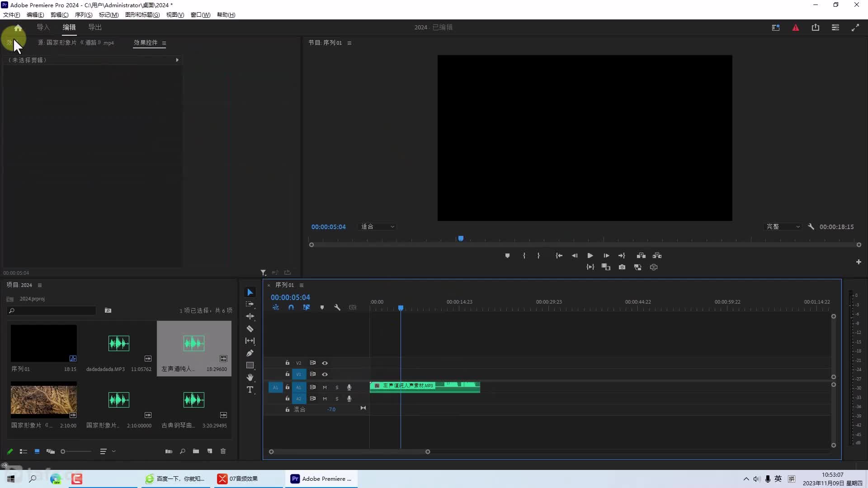This screenshot has height=488, width=868.
Task: Play the program monitor
Action: 590,256
